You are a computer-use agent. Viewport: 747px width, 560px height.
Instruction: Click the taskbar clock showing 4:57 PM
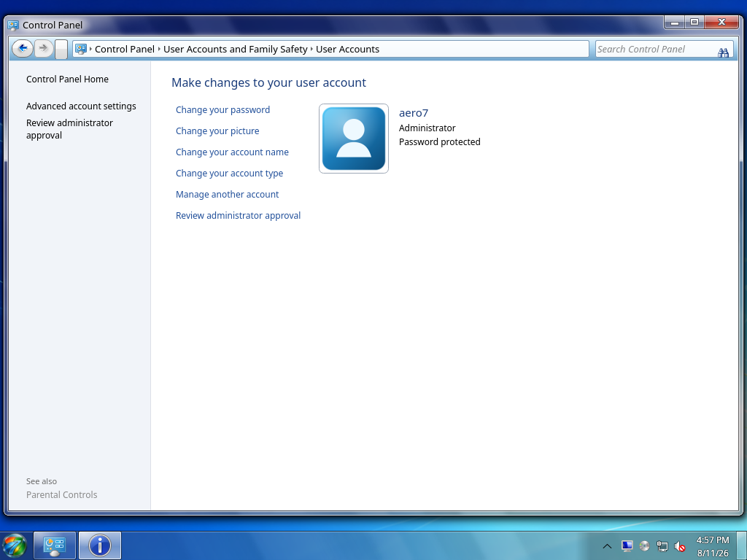coord(713,546)
